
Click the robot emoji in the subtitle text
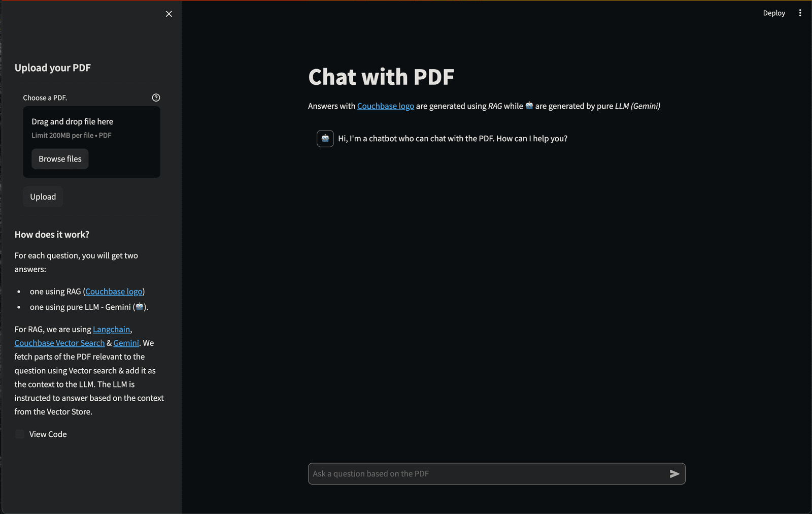click(529, 106)
